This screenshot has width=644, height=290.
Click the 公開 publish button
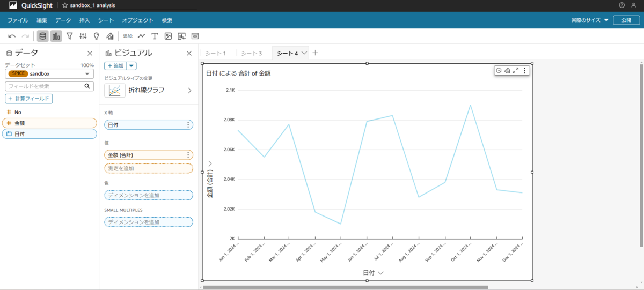626,20
